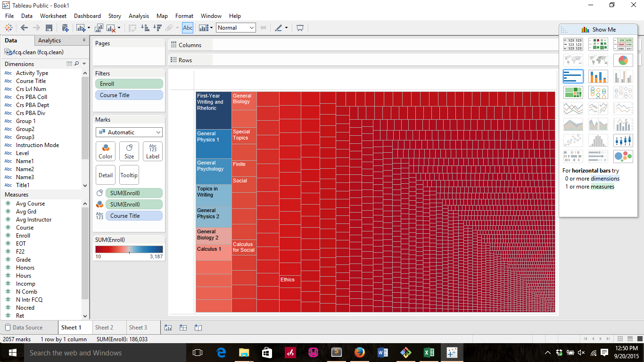Choose the treemap chart in Show Me
This screenshot has height=362, width=644.
(573, 92)
